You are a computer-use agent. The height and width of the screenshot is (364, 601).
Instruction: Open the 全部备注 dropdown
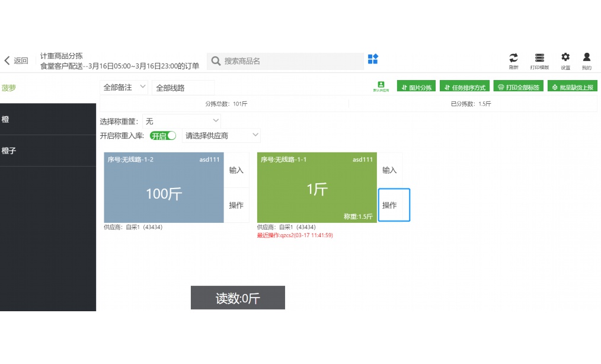click(123, 87)
